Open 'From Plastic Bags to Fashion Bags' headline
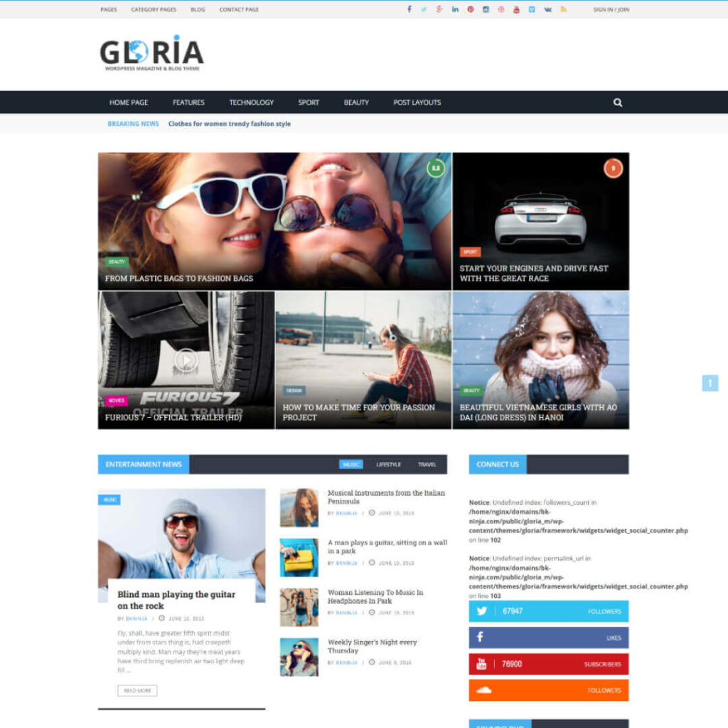The width and height of the screenshot is (728, 728). coord(178,279)
